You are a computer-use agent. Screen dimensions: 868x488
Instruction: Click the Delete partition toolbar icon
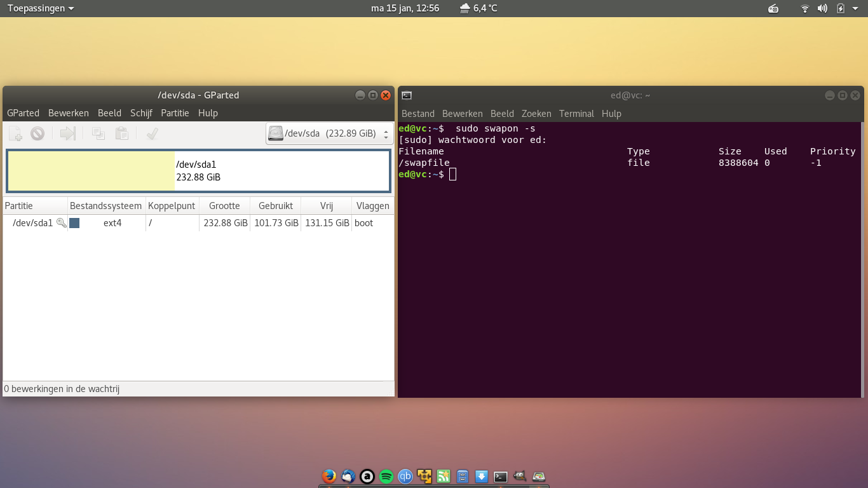tap(37, 133)
